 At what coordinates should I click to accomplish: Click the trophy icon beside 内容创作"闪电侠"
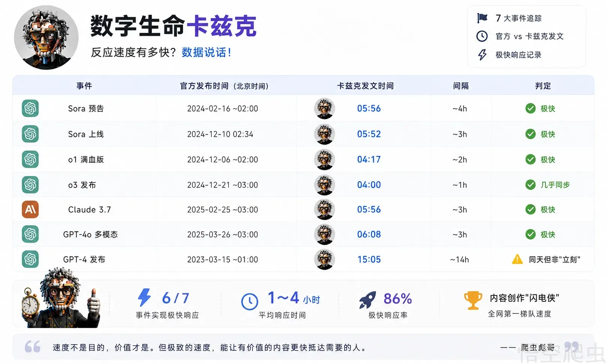473,300
